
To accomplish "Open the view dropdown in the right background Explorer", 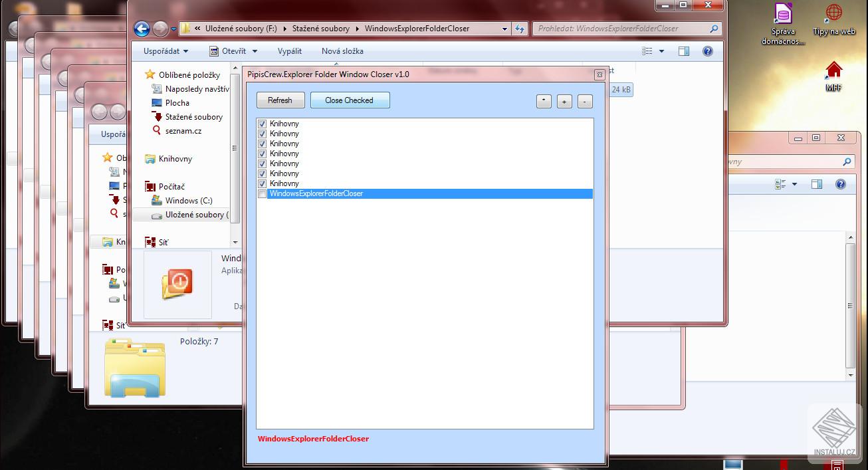I will (x=794, y=184).
